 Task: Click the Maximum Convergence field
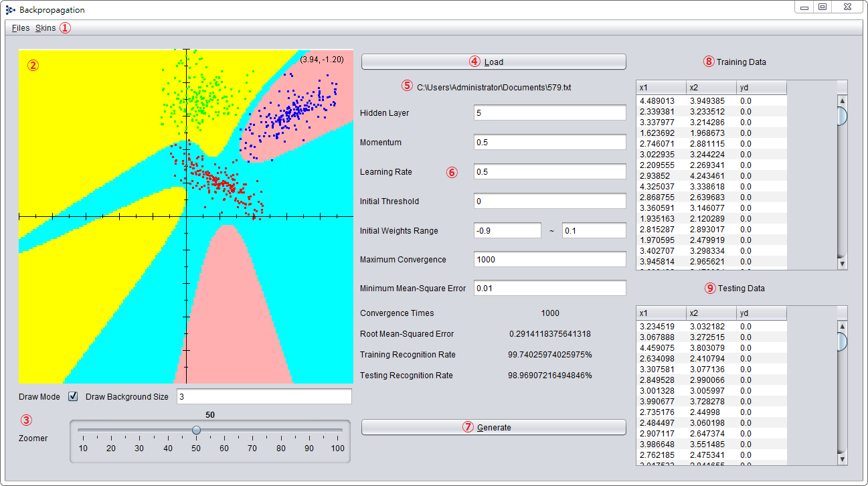pyautogui.click(x=549, y=259)
